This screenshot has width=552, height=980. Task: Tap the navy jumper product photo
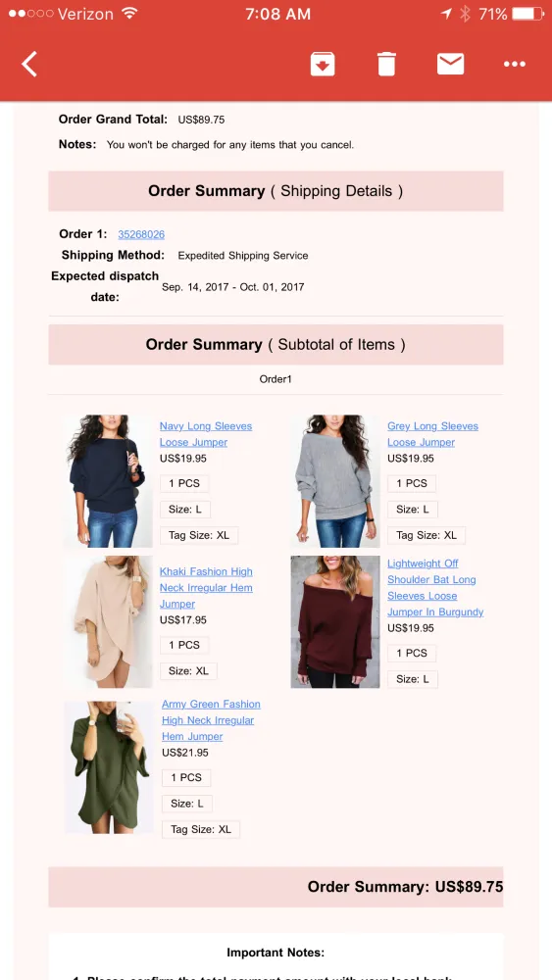[x=108, y=481]
